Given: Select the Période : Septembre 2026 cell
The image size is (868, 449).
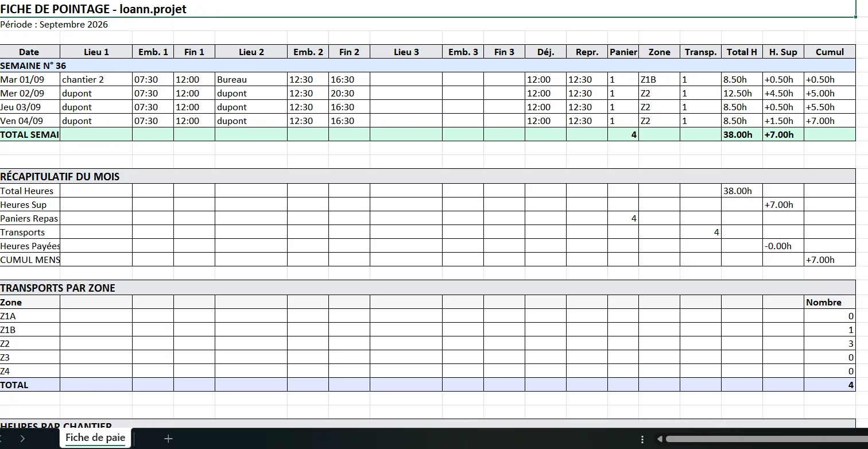Looking at the screenshot, I should point(54,24).
